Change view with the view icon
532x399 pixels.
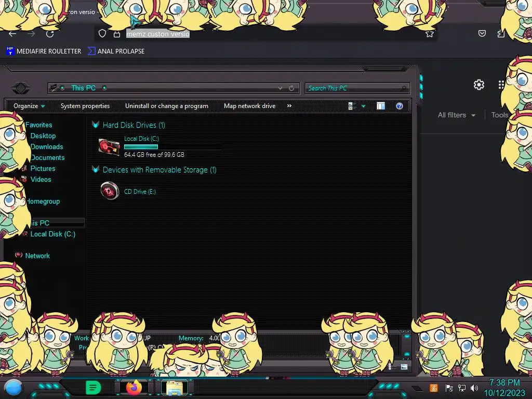(352, 106)
